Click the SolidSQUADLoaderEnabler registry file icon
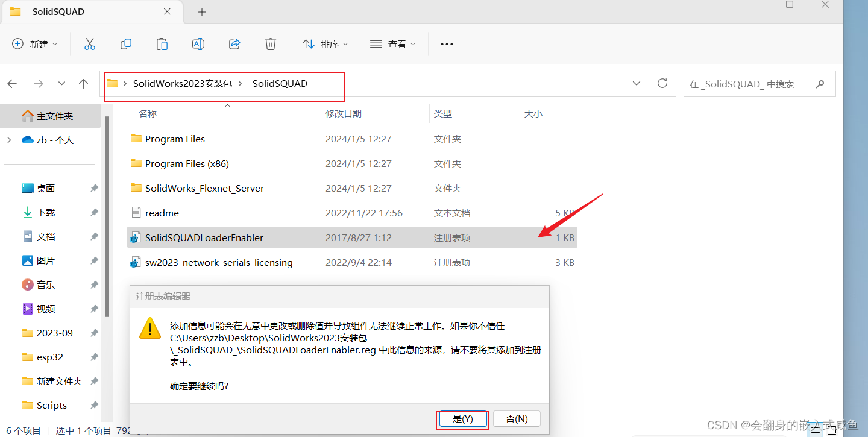Image resolution: width=868 pixels, height=437 pixels. pos(136,237)
